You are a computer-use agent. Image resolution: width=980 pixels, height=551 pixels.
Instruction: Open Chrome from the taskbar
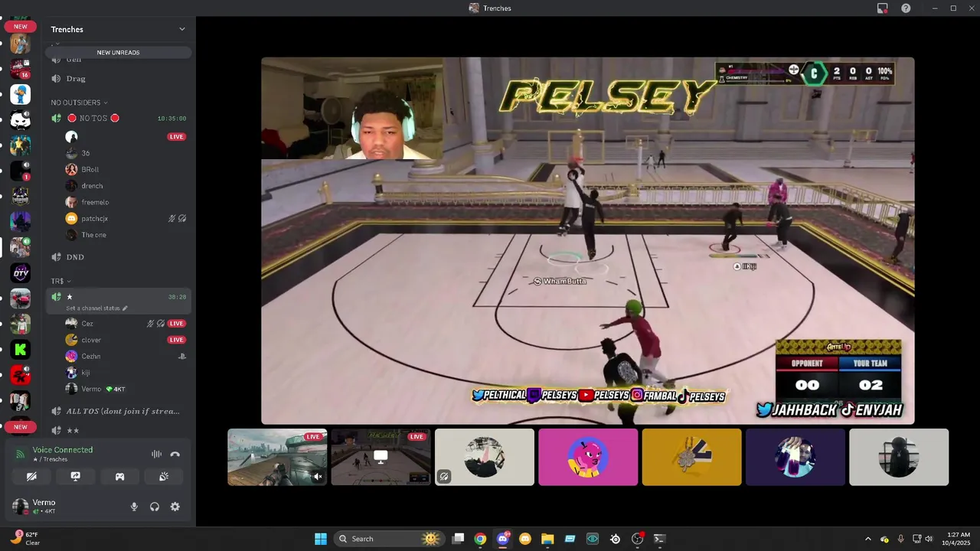click(480, 539)
